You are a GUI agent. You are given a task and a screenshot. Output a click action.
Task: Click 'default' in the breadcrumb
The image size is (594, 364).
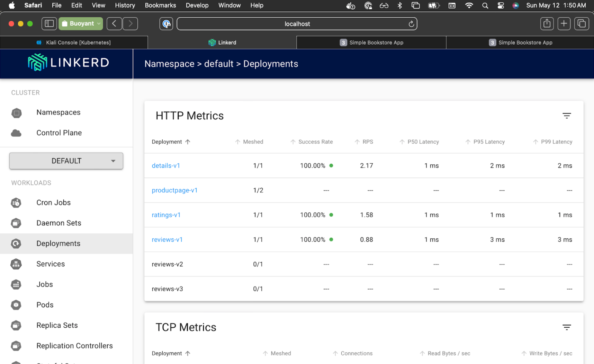point(219,64)
